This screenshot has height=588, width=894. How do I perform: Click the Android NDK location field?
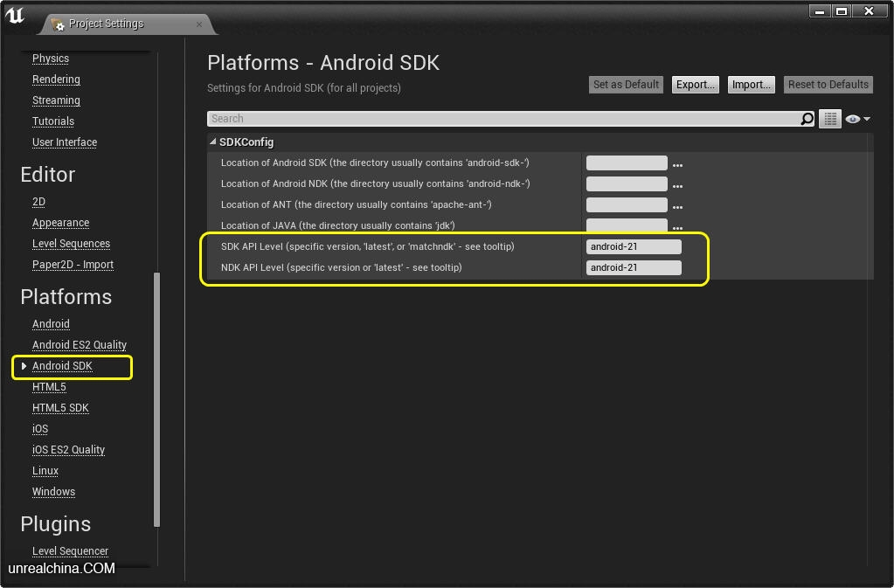[627, 184]
